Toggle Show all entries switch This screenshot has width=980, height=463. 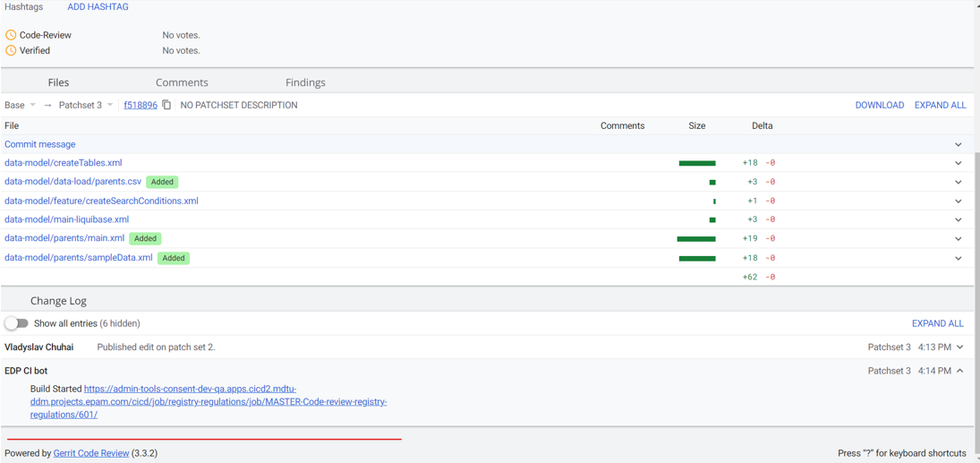click(x=17, y=323)
